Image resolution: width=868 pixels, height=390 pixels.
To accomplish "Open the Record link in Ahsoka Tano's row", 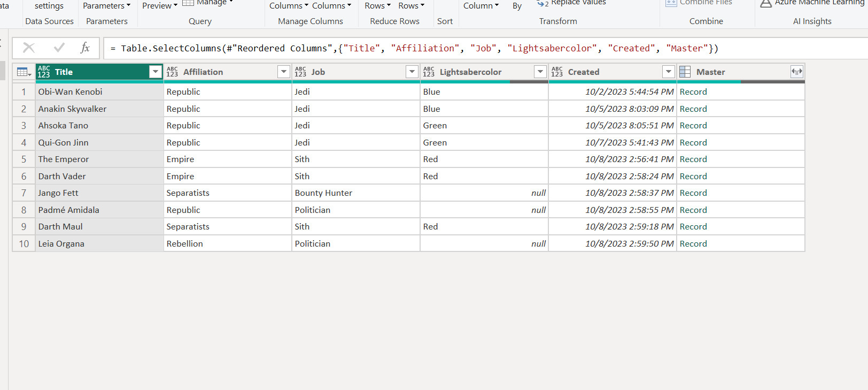I will (693, 125).
